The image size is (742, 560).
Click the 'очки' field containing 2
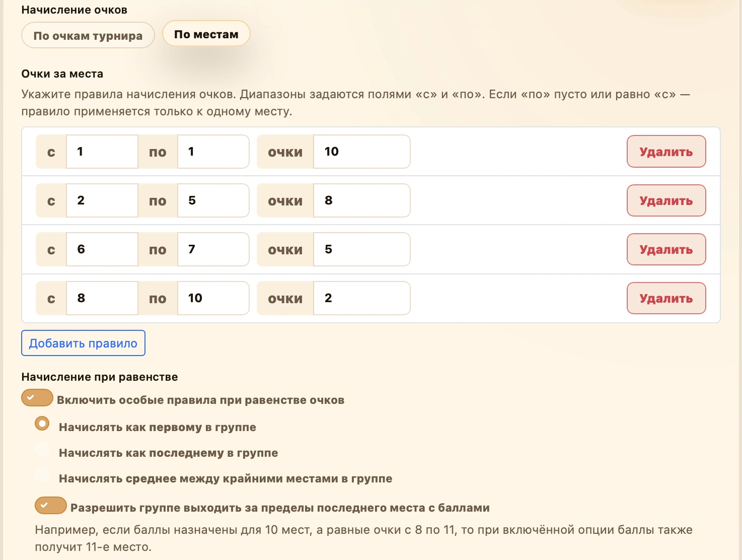coord(362,298)
